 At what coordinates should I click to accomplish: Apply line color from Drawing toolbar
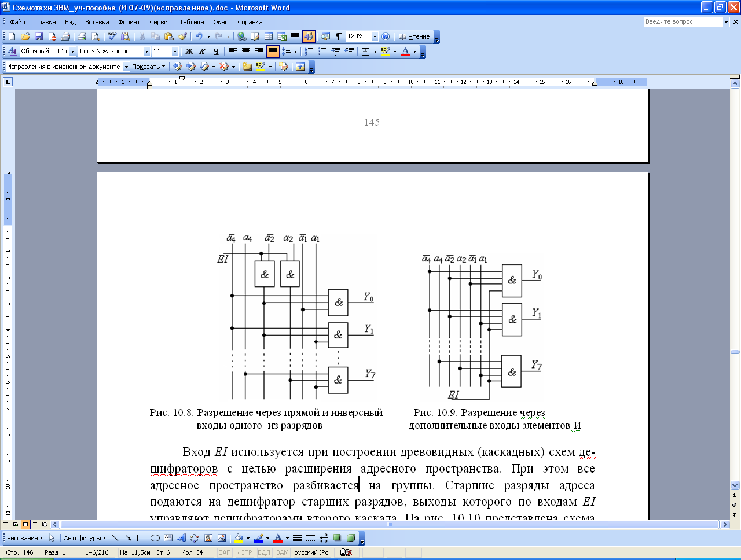(x=258, y=538)
